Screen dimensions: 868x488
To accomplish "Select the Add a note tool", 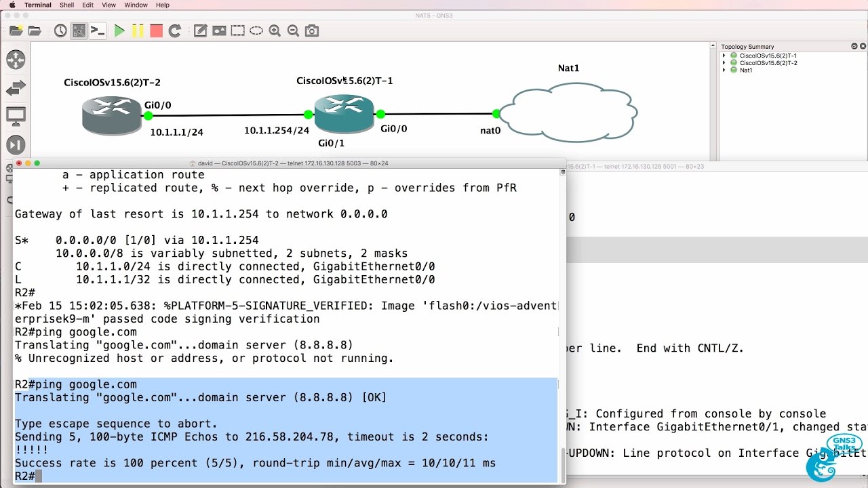I will tap(200, 30).
